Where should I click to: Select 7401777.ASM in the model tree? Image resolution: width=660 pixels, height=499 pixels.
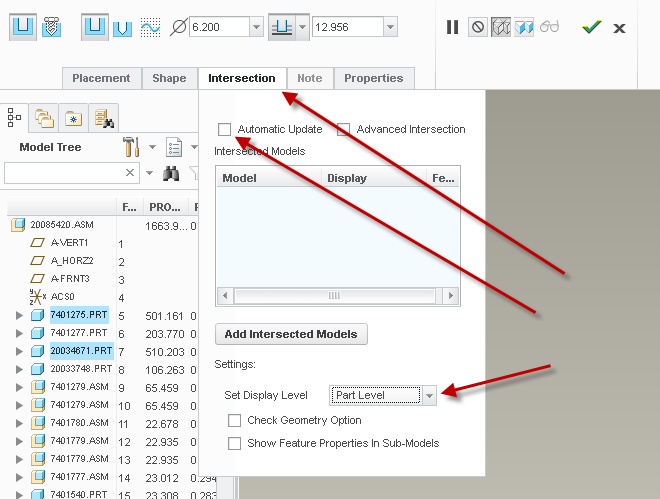pyautogui.click(x=80, y=477)
